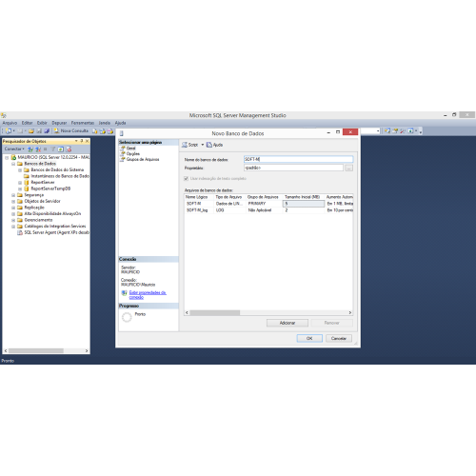Open the Ferramentas menu
This screenshot has height=476, width=476.
coord(83,123)
